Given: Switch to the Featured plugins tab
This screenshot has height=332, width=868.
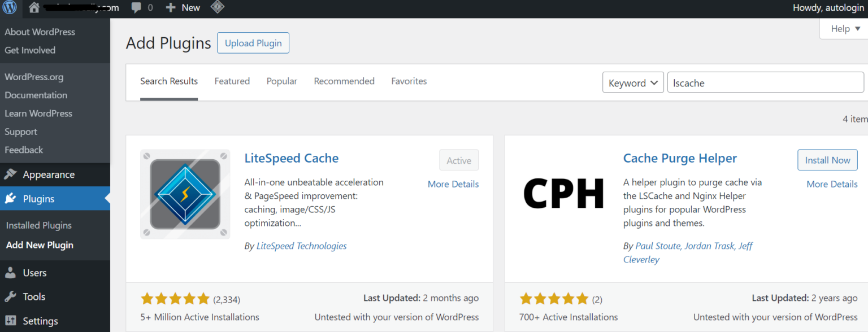Looking at the screenshot, I should pyautogui.click(x=232, y=81).
